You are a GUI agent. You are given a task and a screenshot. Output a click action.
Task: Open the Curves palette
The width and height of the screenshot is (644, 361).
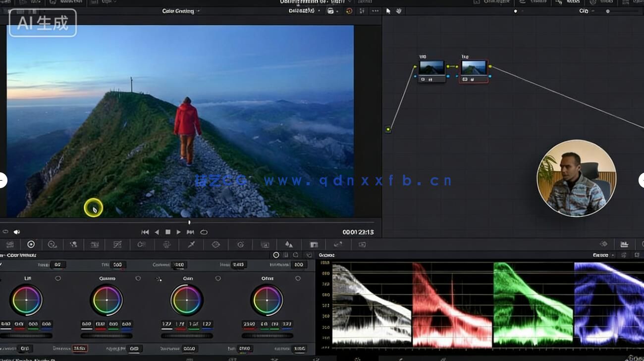coord(117,245)
